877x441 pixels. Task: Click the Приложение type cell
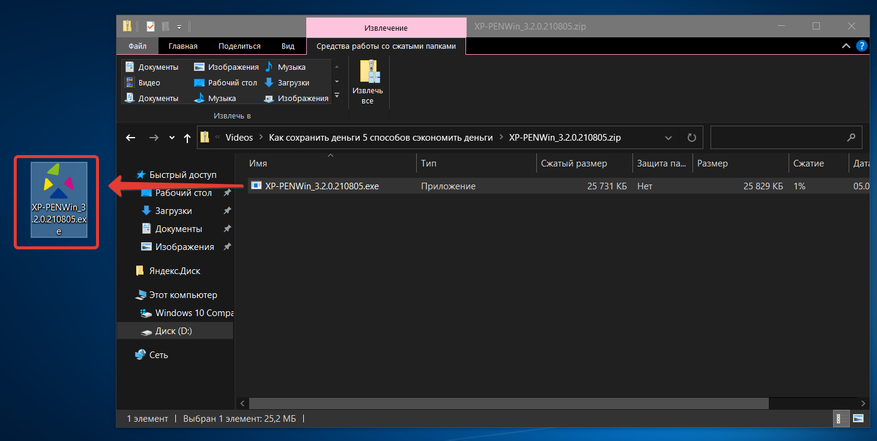click(x=448, y=186)
